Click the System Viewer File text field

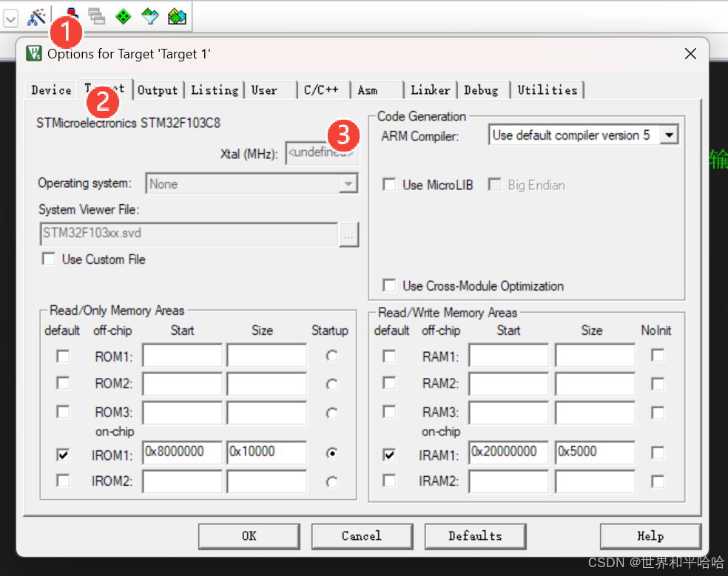[x=189, y=234]
